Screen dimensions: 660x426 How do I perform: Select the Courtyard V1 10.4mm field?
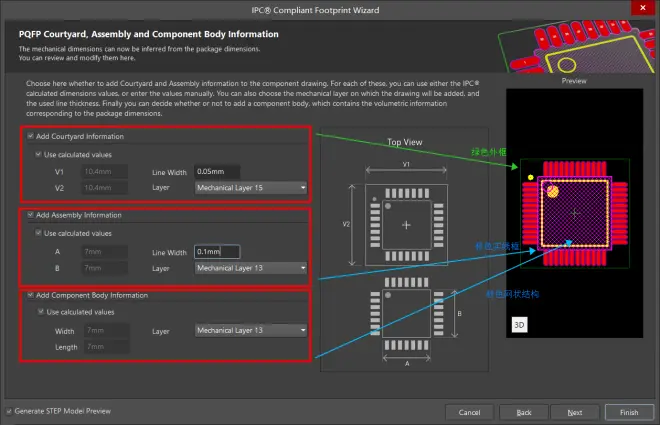coord(104,171)
